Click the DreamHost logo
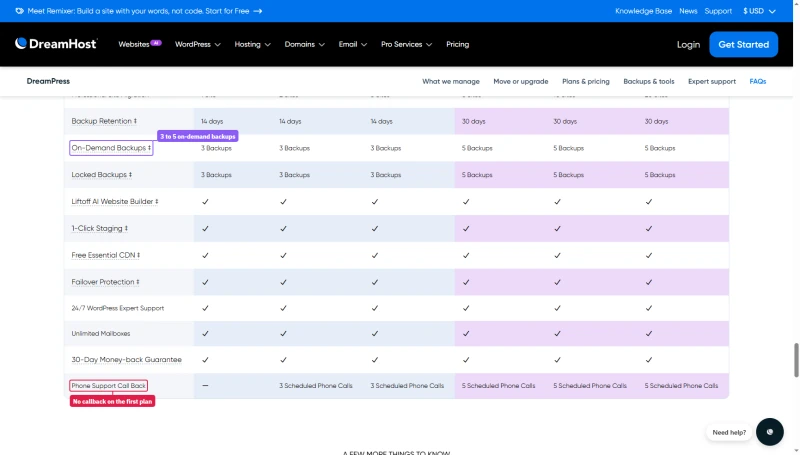The width and height of the screenshot is (800, 455). (x=56, y=44)
